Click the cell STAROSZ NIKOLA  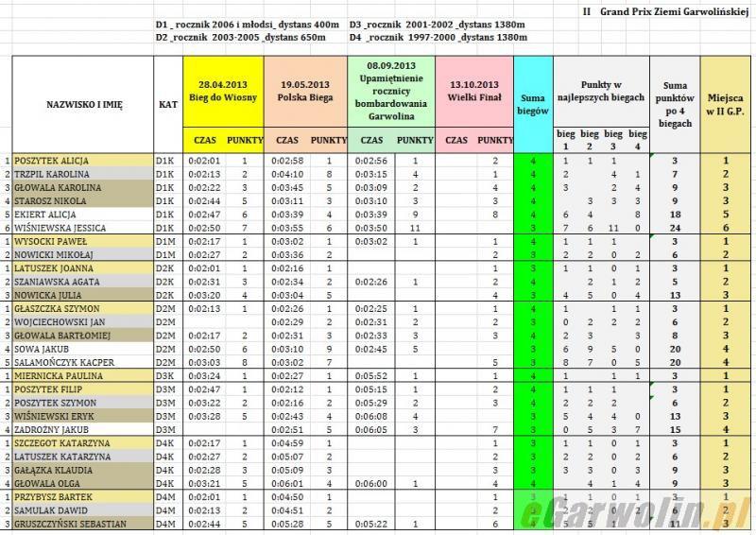(x=83, y=201)
